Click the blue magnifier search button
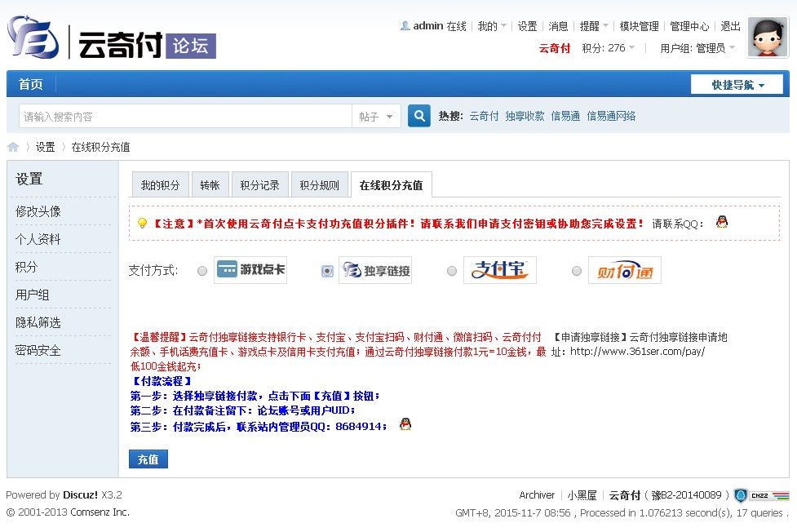Viewport: 797px width, 532px height. [x=419, y=116]
